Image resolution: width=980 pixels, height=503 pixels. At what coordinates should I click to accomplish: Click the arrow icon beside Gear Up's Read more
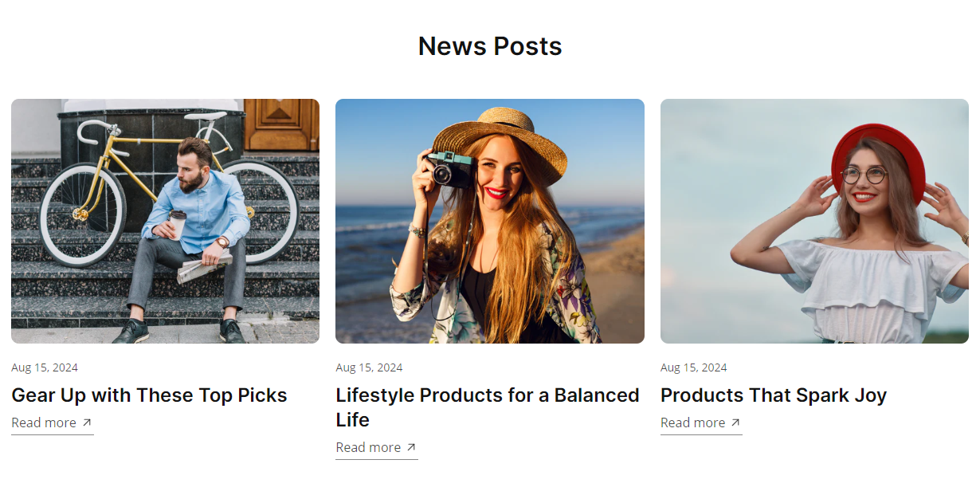pos(87,422)
